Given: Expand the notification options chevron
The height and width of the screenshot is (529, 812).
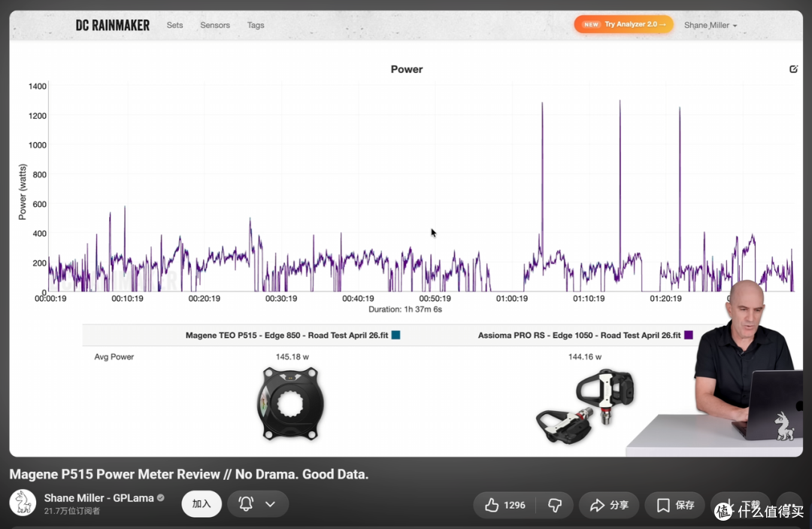Looking at the screenshot, I should point(271,504).
